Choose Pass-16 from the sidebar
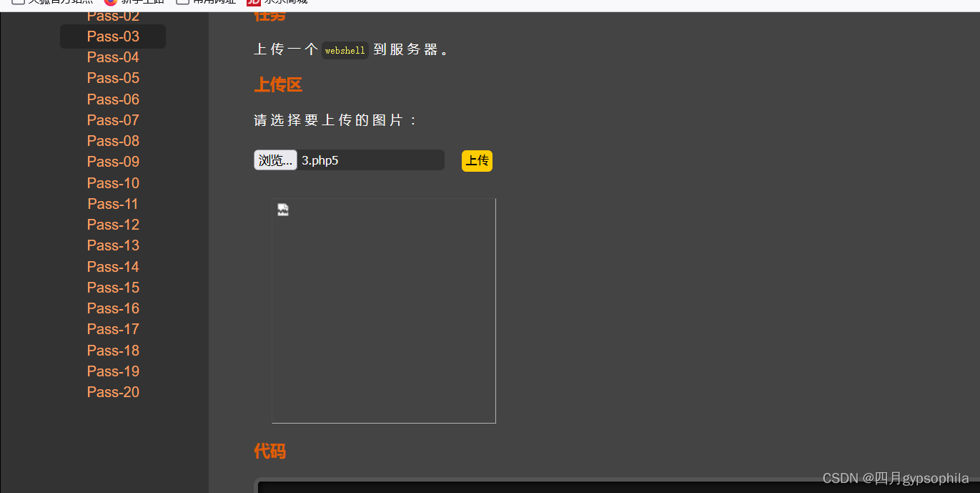 [113, 308]
